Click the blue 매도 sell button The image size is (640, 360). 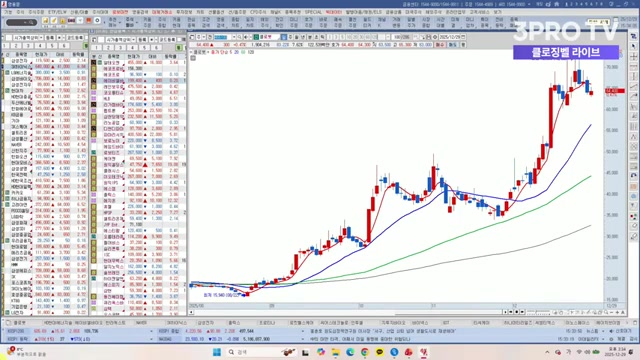[x=453, y=44]
